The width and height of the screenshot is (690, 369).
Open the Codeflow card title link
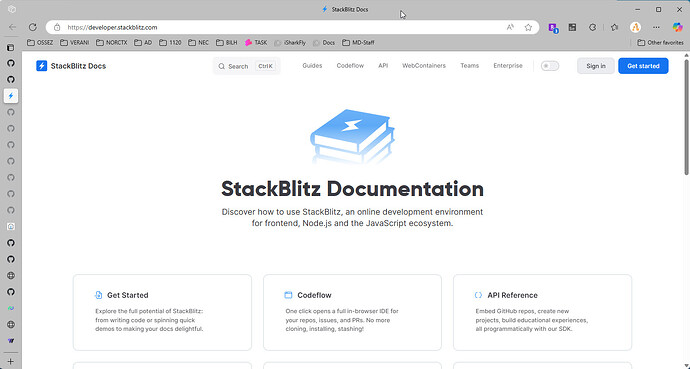(314, 295)
